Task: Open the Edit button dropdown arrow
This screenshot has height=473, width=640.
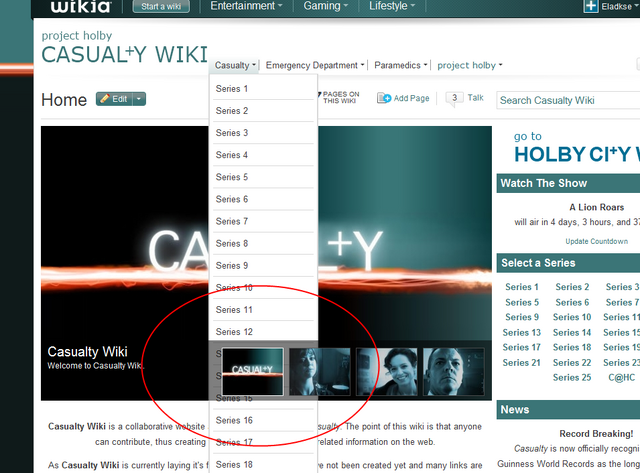Action: pos(139,99)
